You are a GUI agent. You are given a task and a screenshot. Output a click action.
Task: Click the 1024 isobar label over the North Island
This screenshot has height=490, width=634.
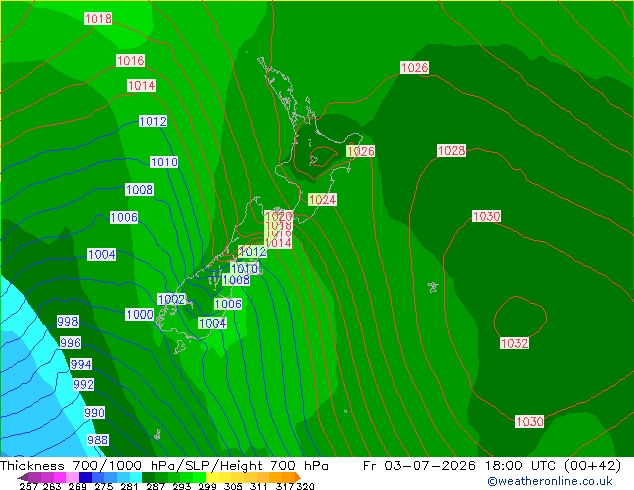(x=322, y=199)
